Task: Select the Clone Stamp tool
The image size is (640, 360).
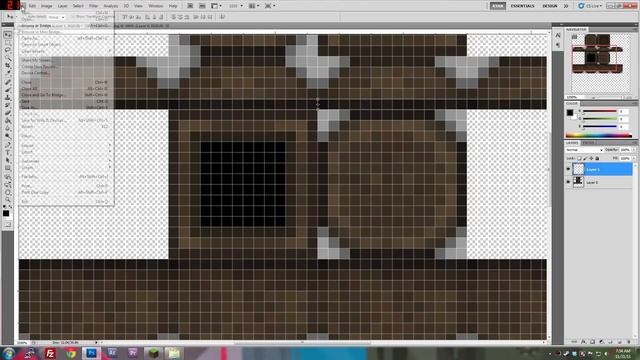Action: click(7, 98)
